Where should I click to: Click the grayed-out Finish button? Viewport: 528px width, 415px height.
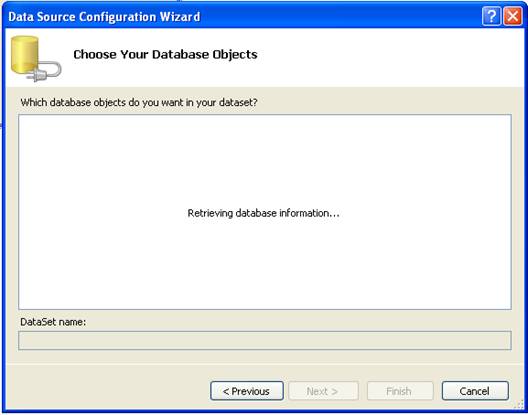pyautogui.click(x=400, y=391)
